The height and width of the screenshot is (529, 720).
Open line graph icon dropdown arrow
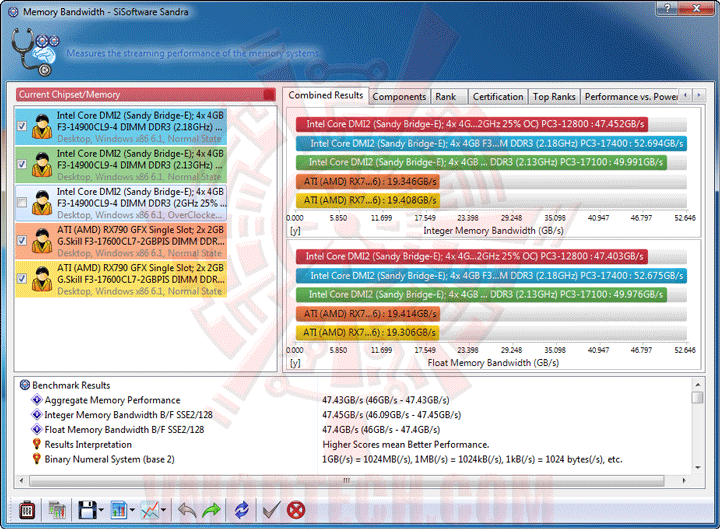click(163, 510)
